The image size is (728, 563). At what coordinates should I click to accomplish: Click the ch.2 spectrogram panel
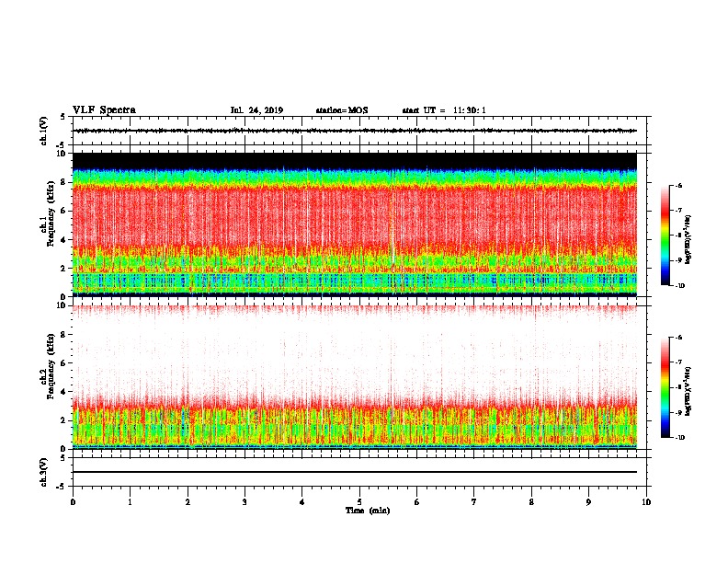pos(355,377)
